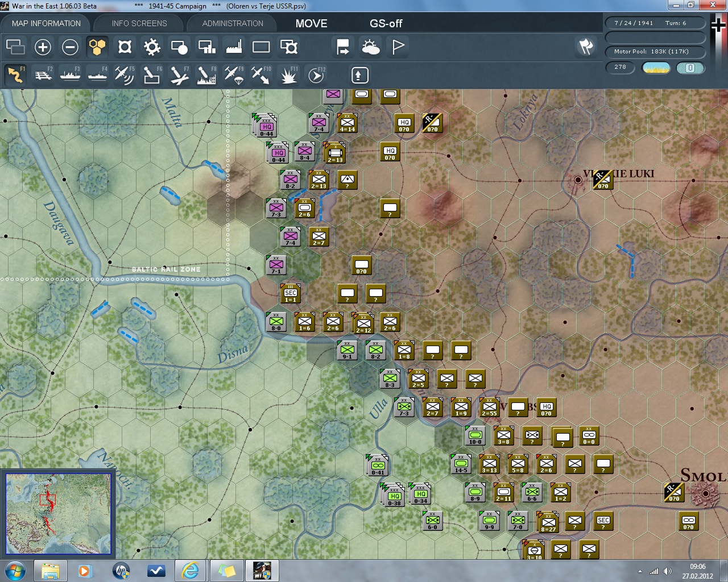The image size is (728, 582).
Task: Click the wheat field weather indicator
Action: [x=656, y=68]
